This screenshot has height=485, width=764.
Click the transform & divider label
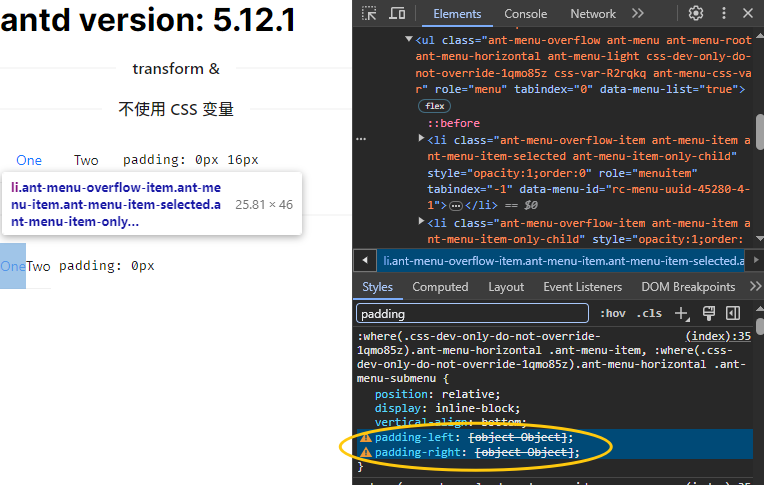(176, 69)
